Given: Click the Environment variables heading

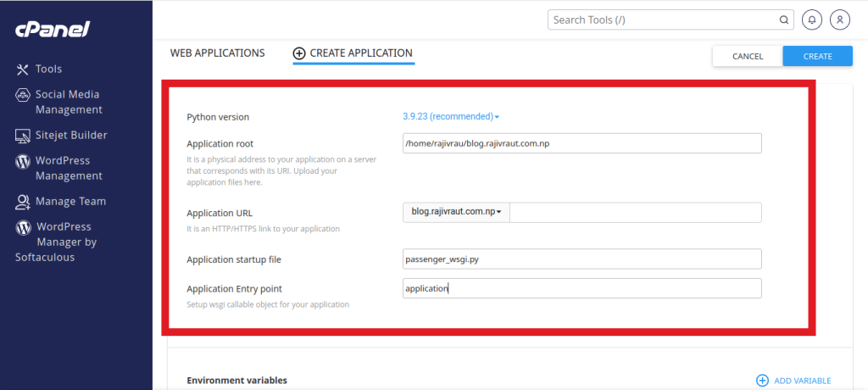Looking at the screenshot, I should pos(237,381).
